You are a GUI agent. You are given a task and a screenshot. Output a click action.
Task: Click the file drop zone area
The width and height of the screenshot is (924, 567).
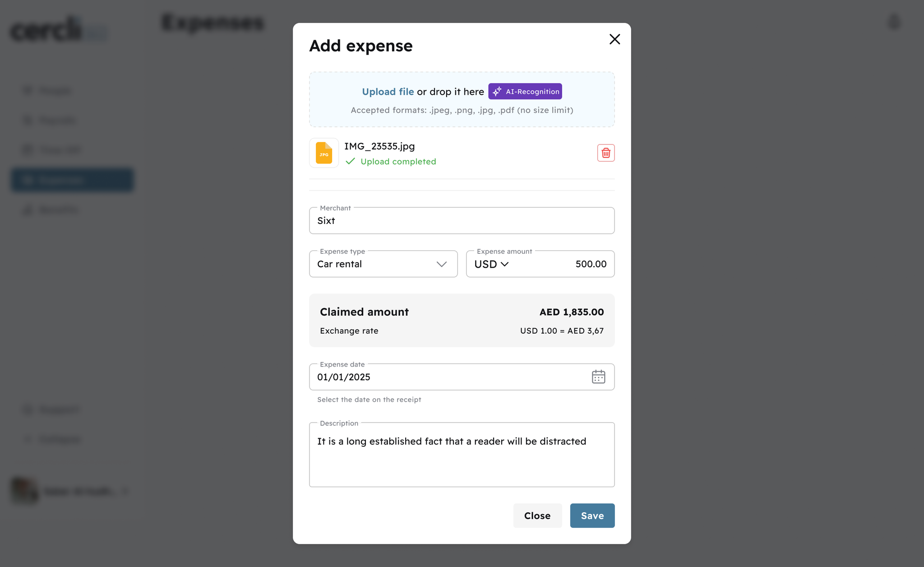(462, 99)
